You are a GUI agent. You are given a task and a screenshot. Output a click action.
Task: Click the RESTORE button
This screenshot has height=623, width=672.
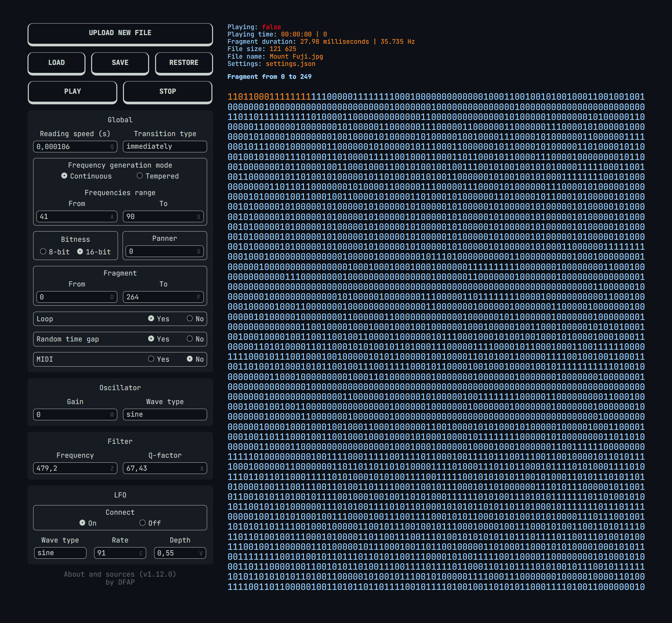pos(184,63)
